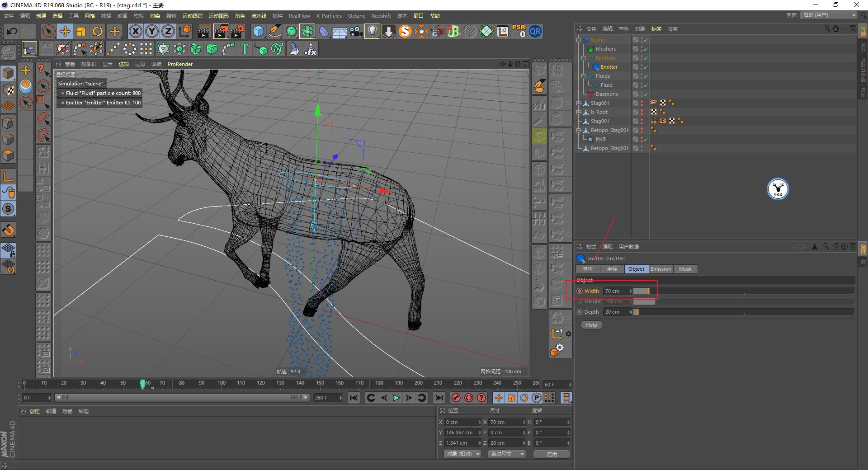Screen dimensions: 868x470
Task: Click the light bulb icon in toolbar
Action: click(x=372, y=31)
